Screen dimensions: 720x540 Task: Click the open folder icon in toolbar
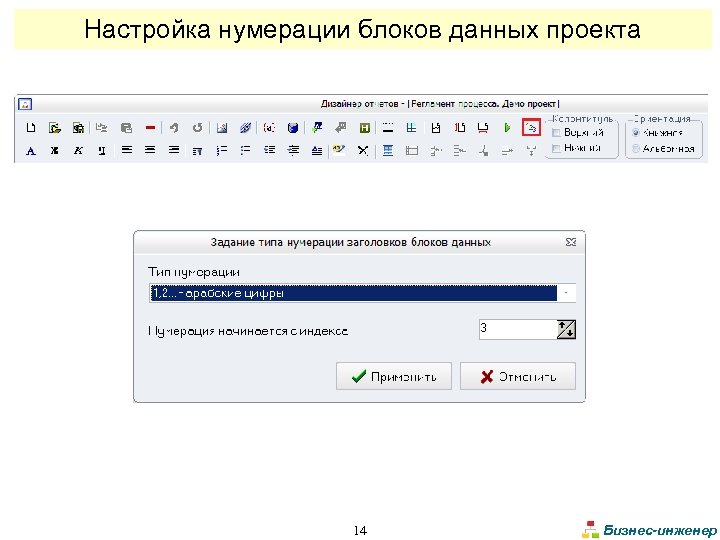(55, 128)
